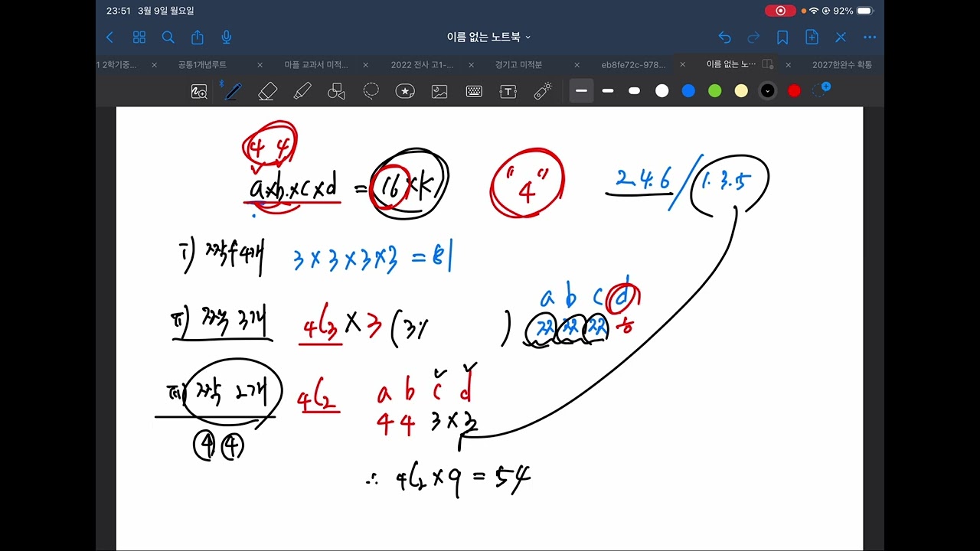Select the text box tool

[508, 92]
